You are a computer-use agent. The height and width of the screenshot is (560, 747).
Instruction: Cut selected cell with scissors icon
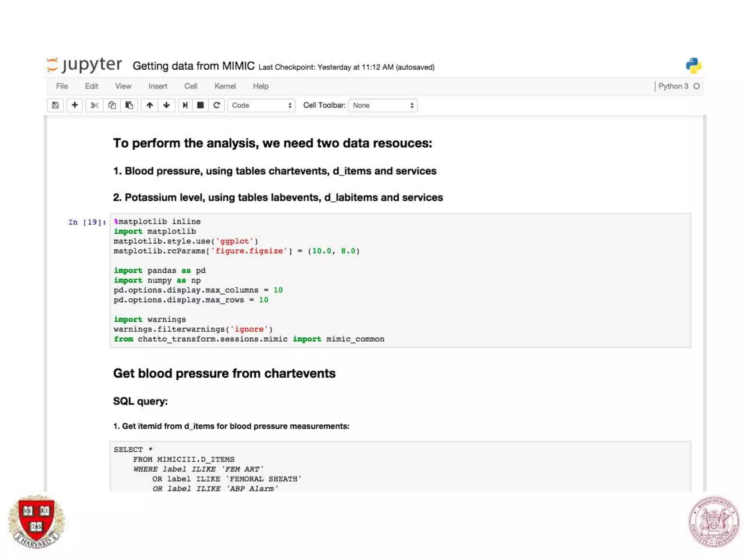[94, 105]
